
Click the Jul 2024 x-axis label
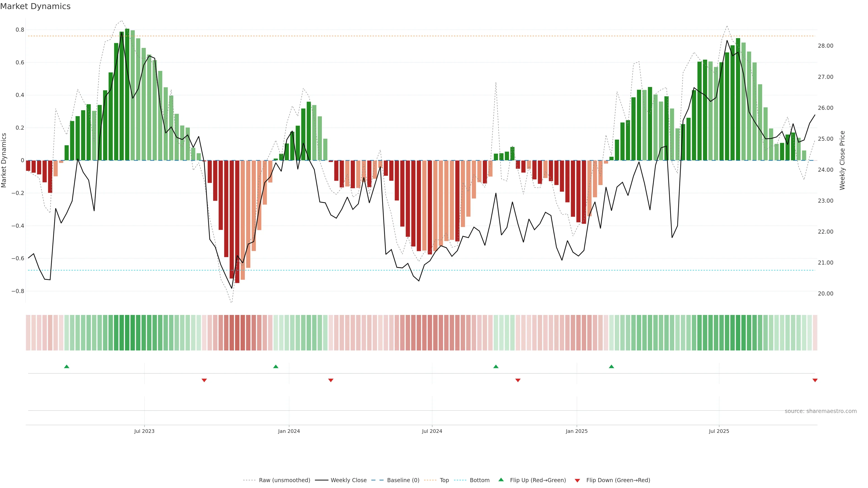432,431
